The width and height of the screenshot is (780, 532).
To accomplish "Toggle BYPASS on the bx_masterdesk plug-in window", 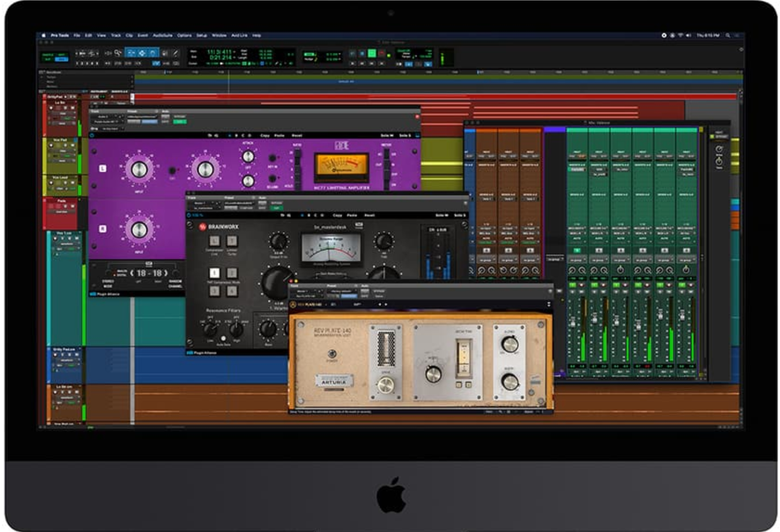I will 276,203.
